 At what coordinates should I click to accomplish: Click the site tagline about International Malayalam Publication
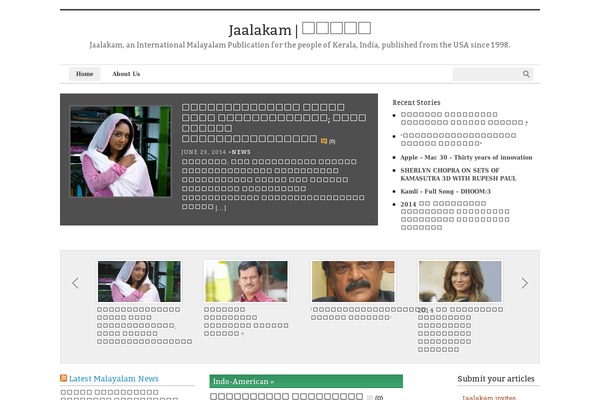(300, 45)
